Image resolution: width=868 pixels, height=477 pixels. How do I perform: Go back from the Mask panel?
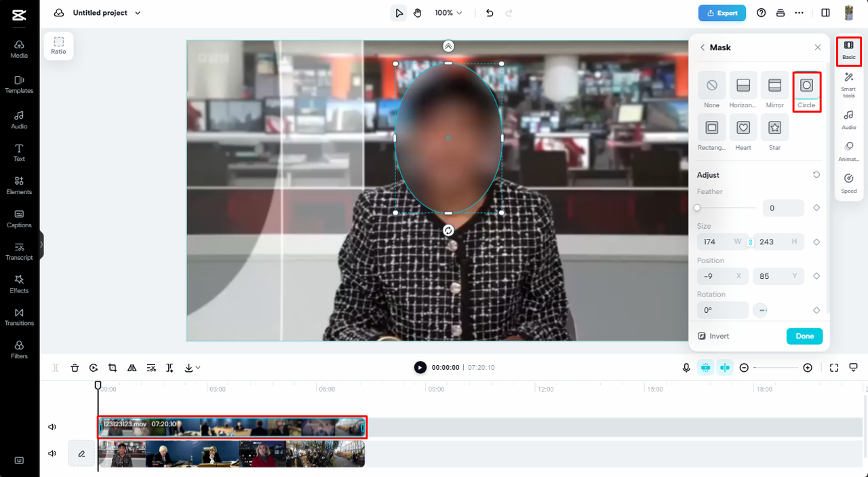click(703, 47)
